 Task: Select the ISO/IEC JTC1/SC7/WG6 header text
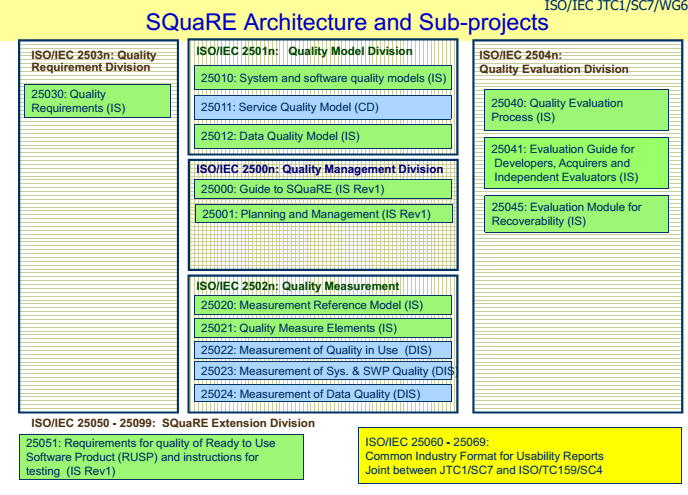615,6
